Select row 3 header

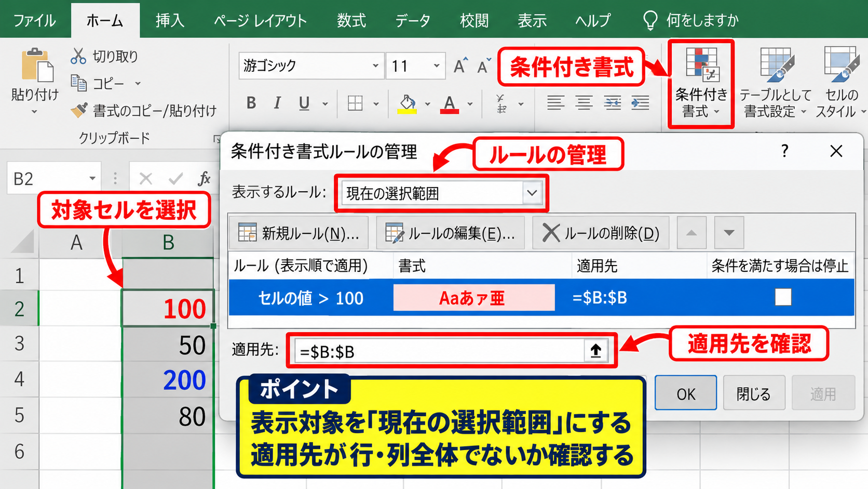coord(19,343)
